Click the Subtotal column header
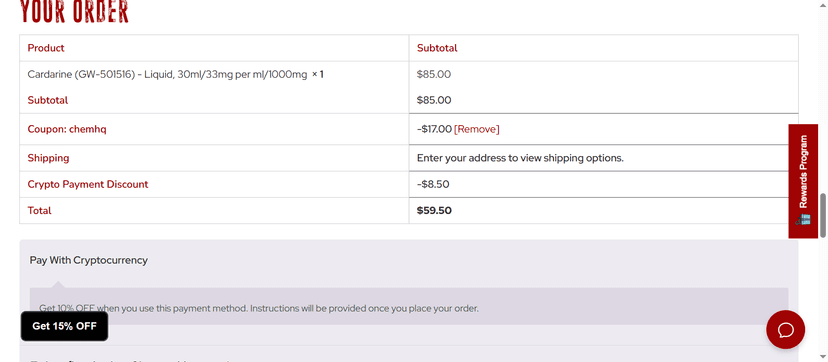The height and width of the screenshot is (362, 828). click(437, 48)
